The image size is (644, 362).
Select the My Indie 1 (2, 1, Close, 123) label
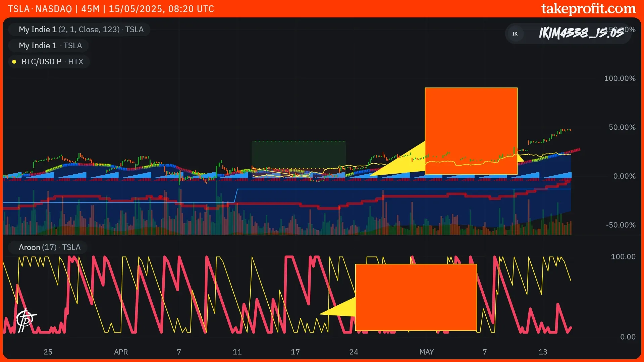(80, 29)
